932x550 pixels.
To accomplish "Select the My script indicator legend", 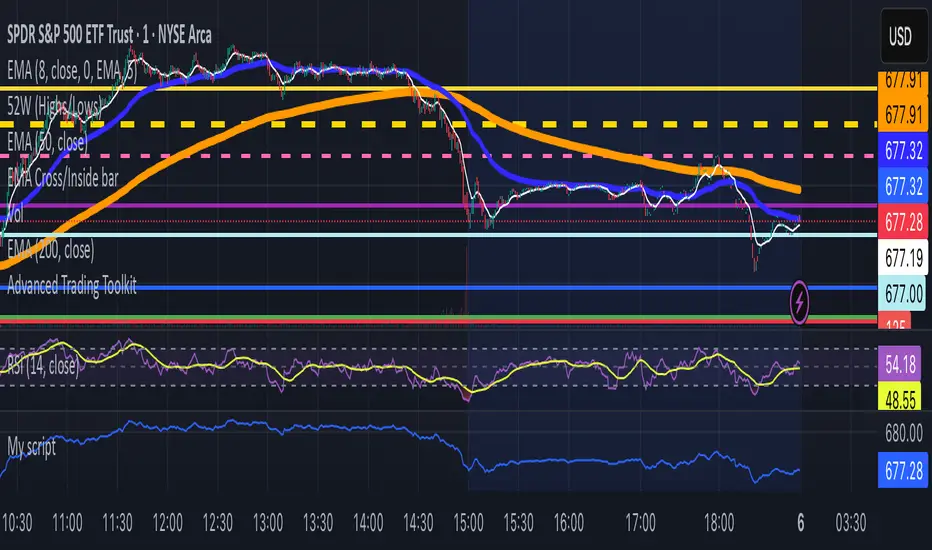I will (x=32, y=446).
